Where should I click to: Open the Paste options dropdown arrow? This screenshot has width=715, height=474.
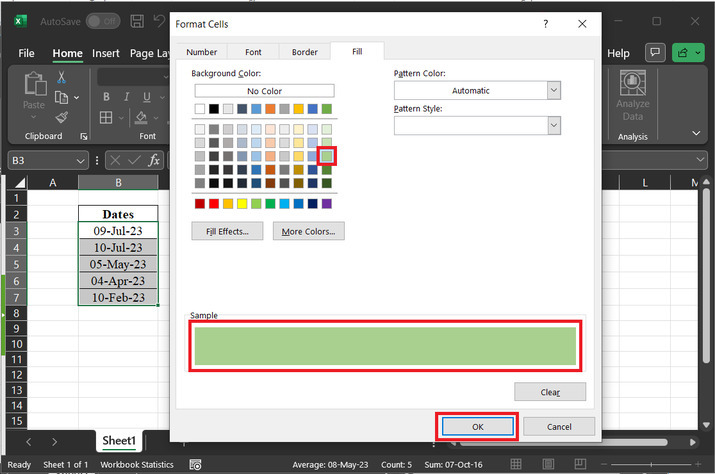coord(33,117)
